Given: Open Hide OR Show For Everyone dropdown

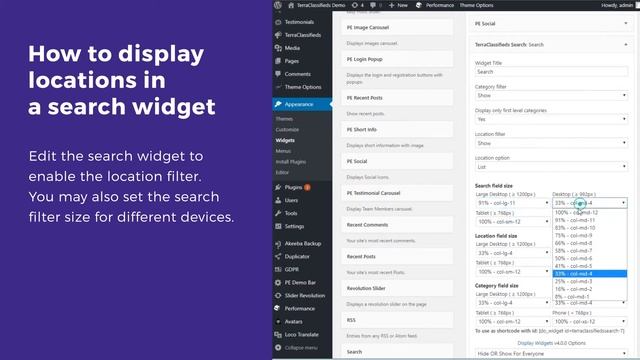Looking at the screenshot, I should point(551,353).
